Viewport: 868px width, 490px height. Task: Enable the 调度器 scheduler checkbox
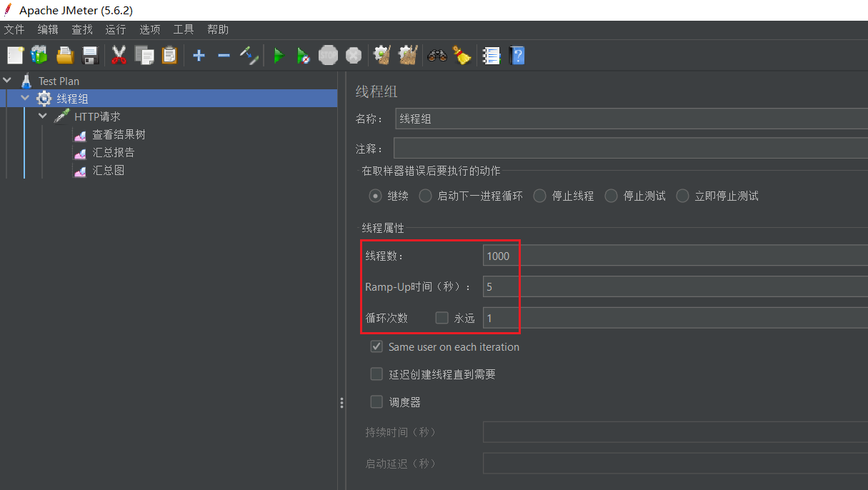click(x=376, y=401)
